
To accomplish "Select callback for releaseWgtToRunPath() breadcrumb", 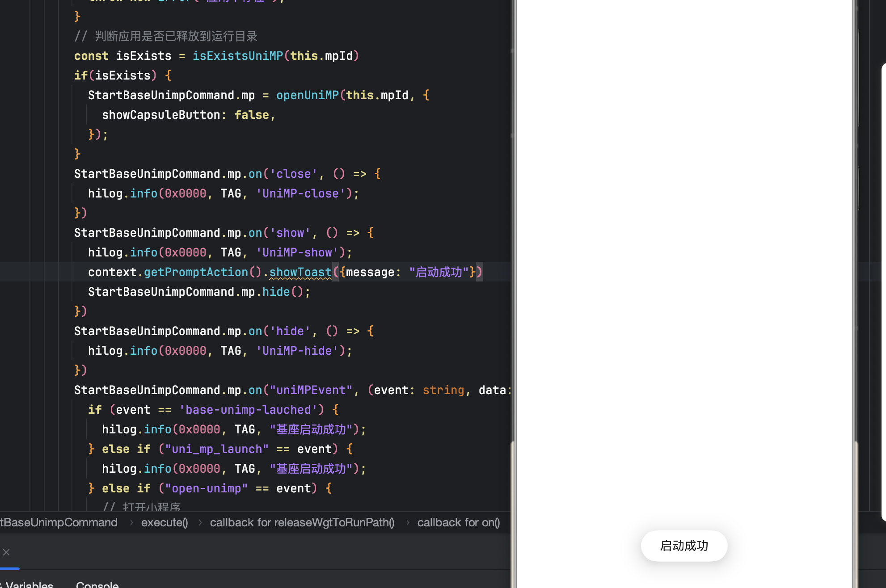I will pos(302,522).
